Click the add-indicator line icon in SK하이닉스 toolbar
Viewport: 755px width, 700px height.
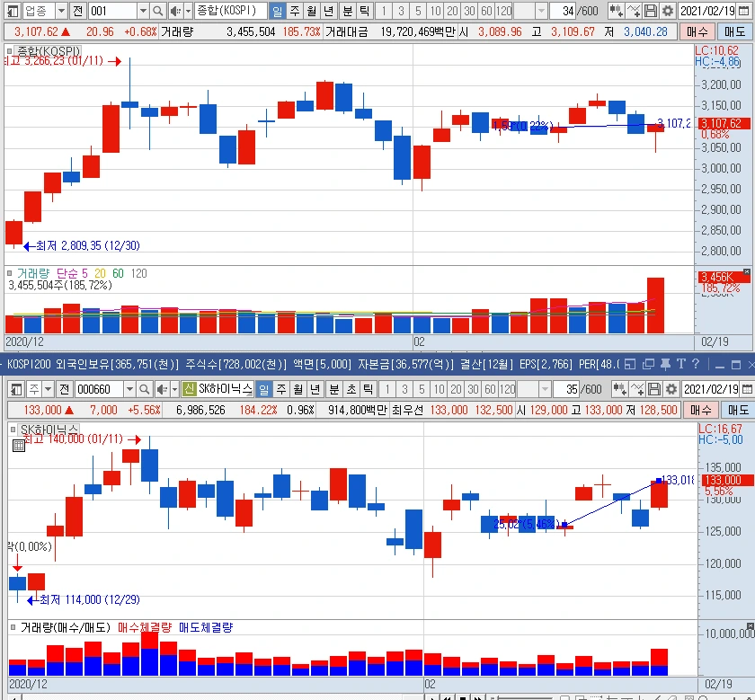(x=637, y=389)
